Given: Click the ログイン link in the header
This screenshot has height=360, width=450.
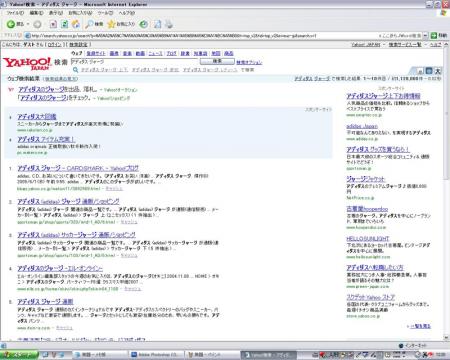Looking at the screenshot, I should 55,44.
